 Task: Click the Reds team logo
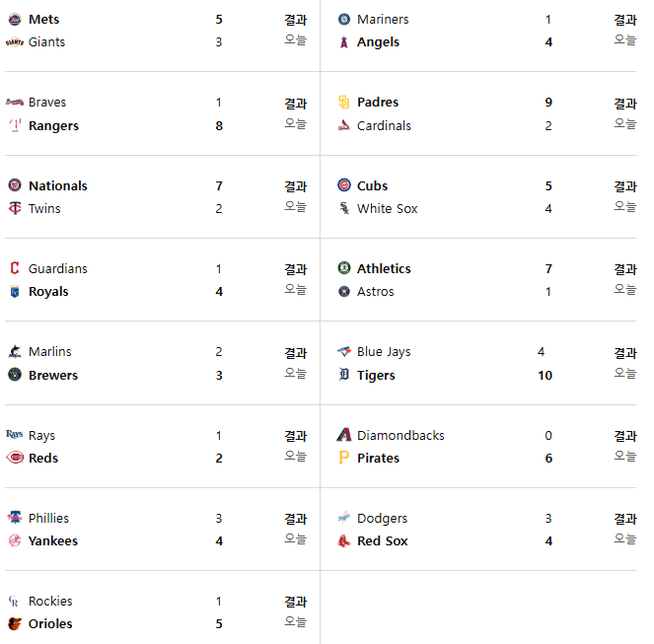(x=15, y=458)
